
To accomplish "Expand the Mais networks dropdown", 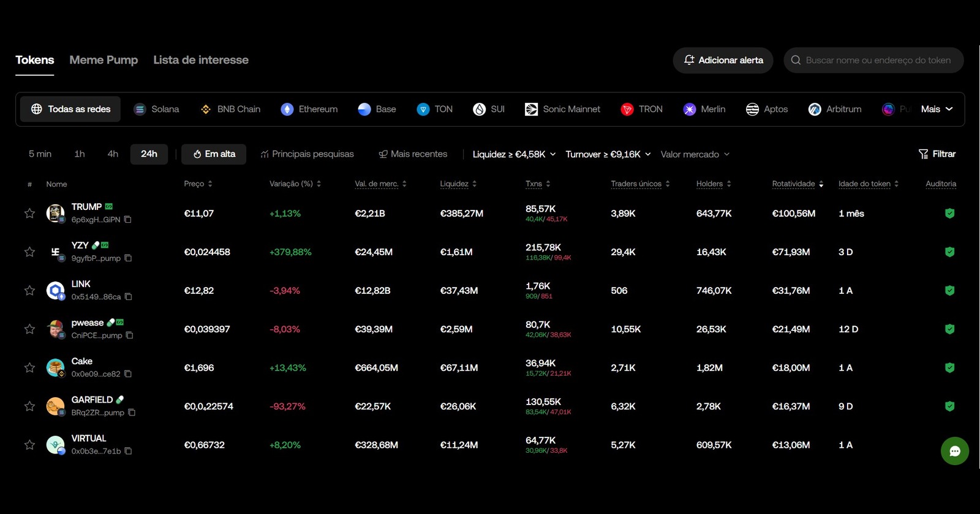I will [937, 109].
